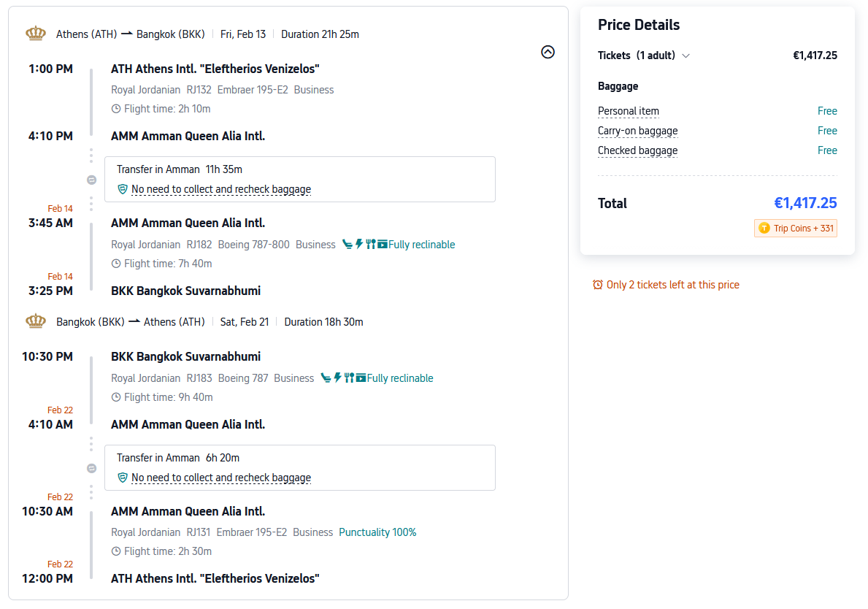Open Checked baggage details
This screenshot has width=868, height=609.
pos(637,150)
